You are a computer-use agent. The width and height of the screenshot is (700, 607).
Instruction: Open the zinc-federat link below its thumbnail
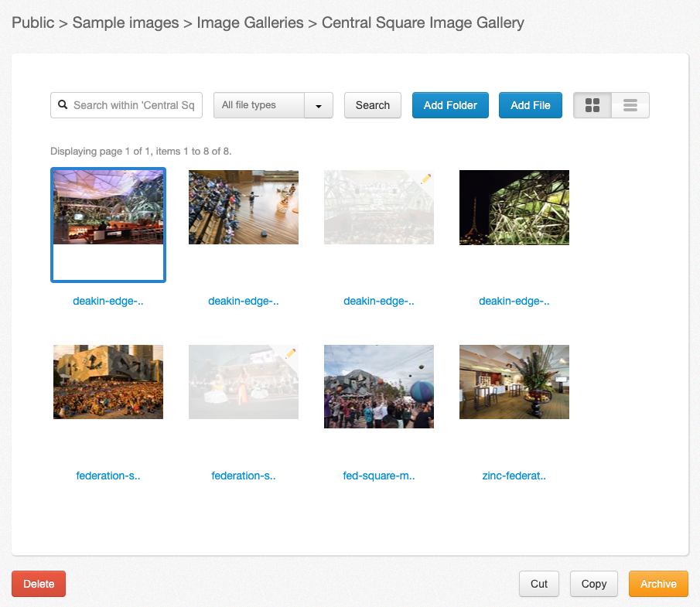coord(514,475)
